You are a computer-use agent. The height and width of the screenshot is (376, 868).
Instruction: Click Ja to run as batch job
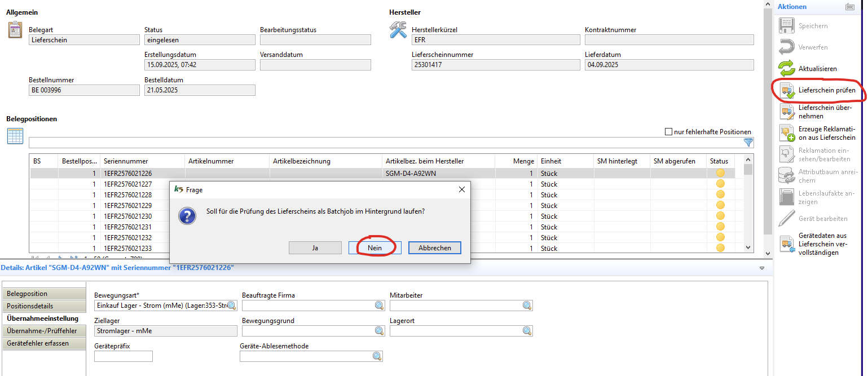point(315,248)
